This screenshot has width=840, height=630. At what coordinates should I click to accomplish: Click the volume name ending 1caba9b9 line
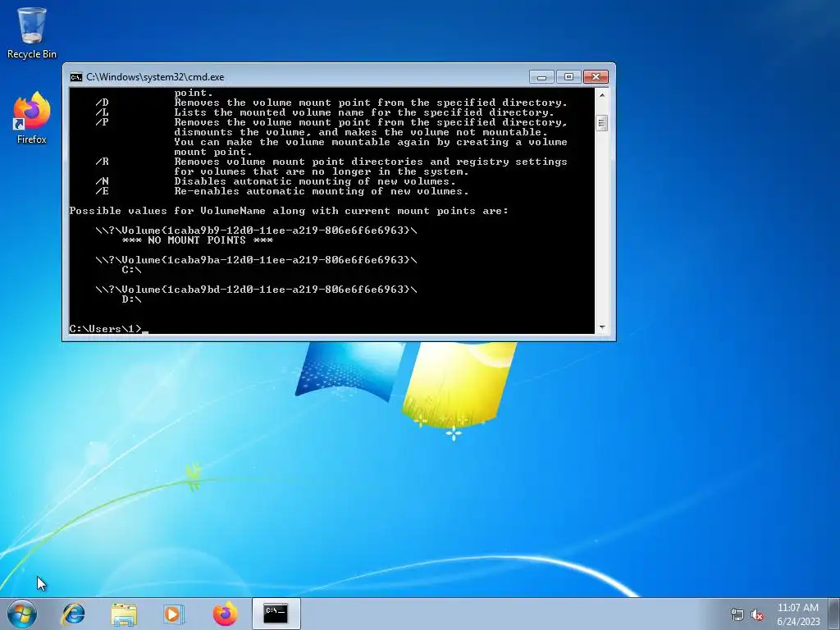coord(256,231)
